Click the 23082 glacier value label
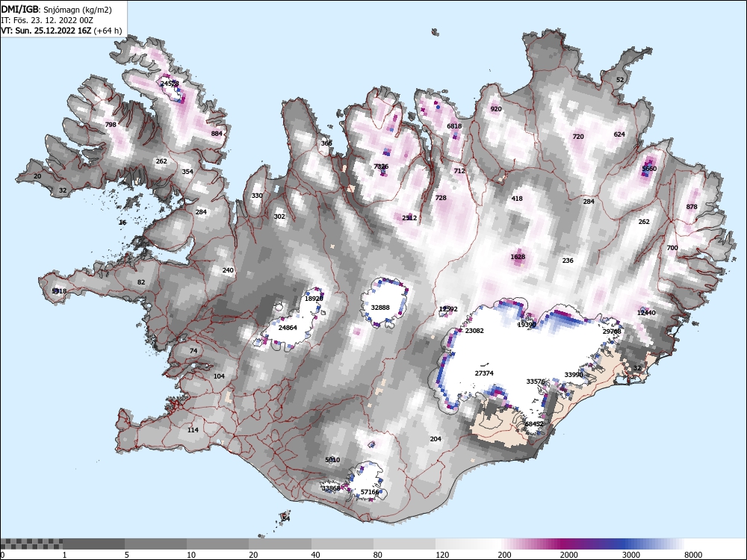The height and width of the screenshot is (560, 747). [x=474, y=331]
